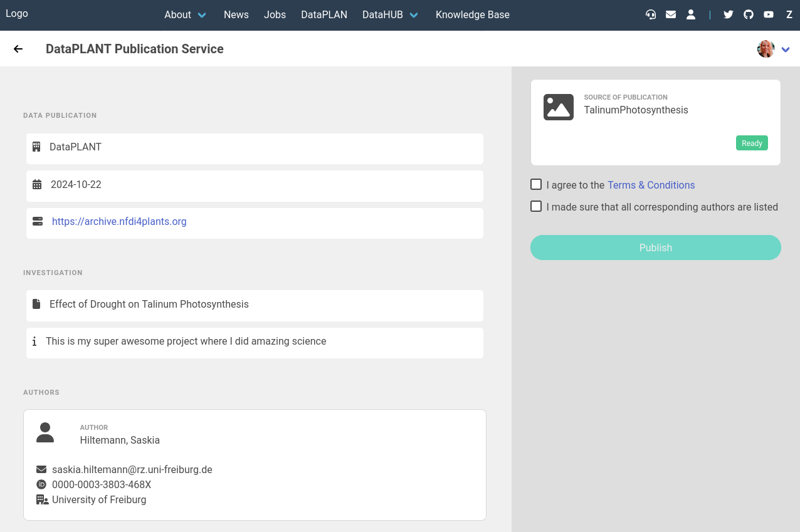Open the DataPLAN menu item
800x532 pixels.
click(324, 14)
